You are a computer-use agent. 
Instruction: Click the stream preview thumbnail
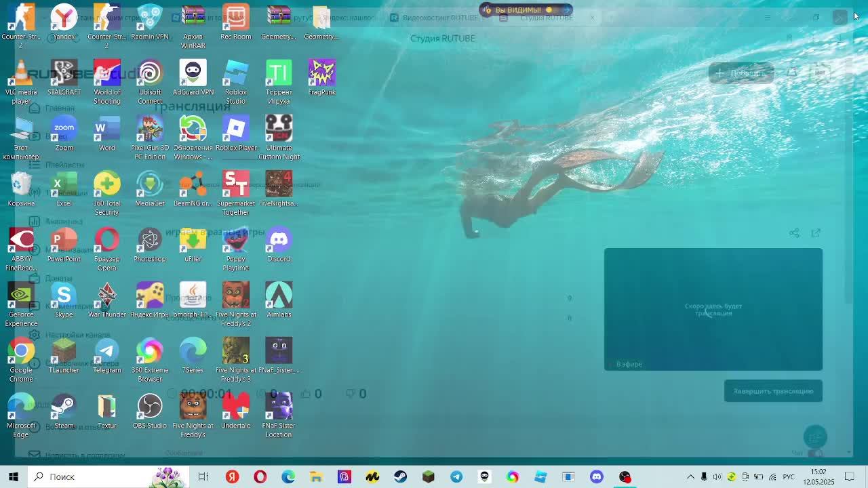tap(713, 309)
